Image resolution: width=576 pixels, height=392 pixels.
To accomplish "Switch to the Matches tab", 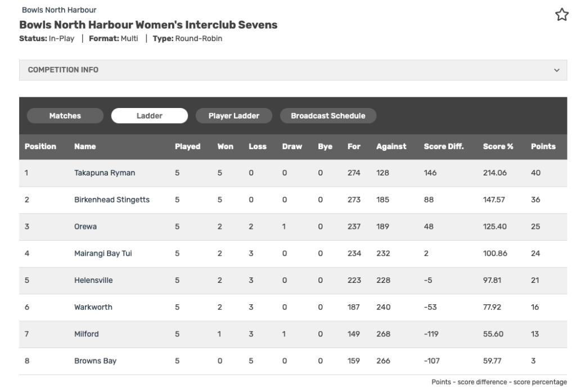I will click(65, 116).
